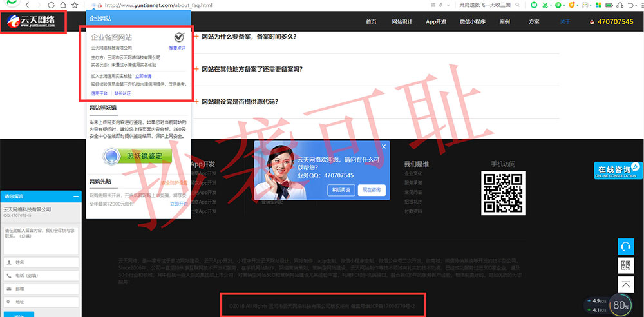The height and width of the screenshot is (317, 644).
Task: Open the 方案 navigation item
Action: 534,21
